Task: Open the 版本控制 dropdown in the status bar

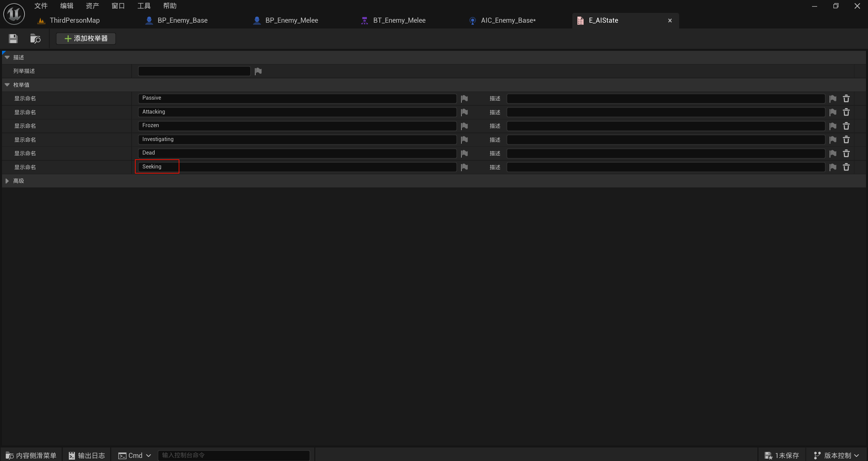Action: pyautogui.click(x=837, y=456)
